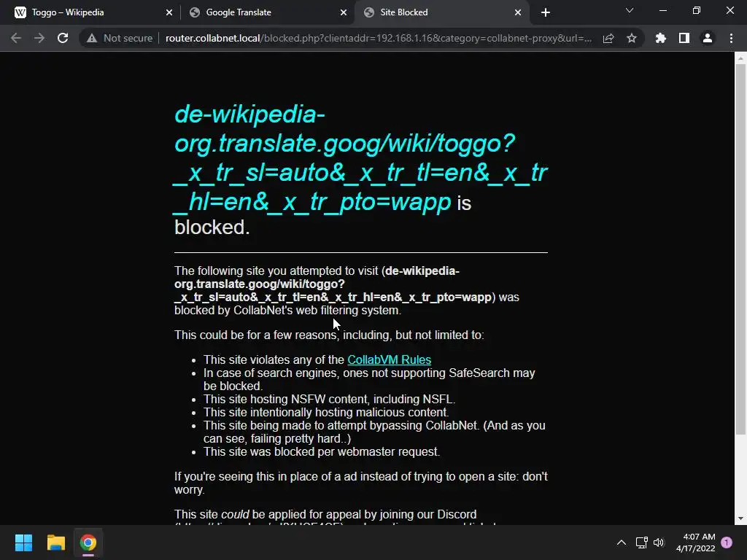The image size is (747, 560).
Task: Close the Toggo – Wikipedia tab
Action: tap(169, 12)
